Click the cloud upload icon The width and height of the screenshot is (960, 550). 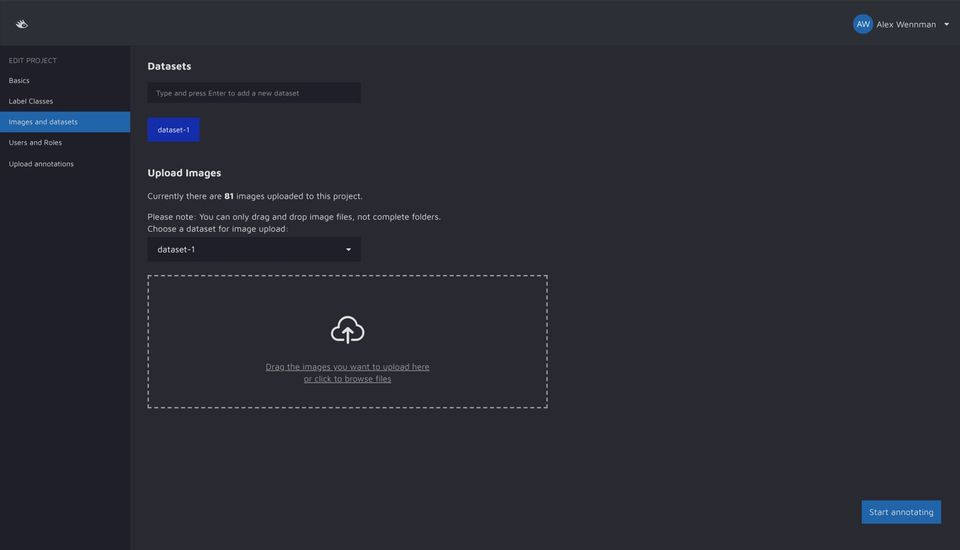[x=347, y=330]
